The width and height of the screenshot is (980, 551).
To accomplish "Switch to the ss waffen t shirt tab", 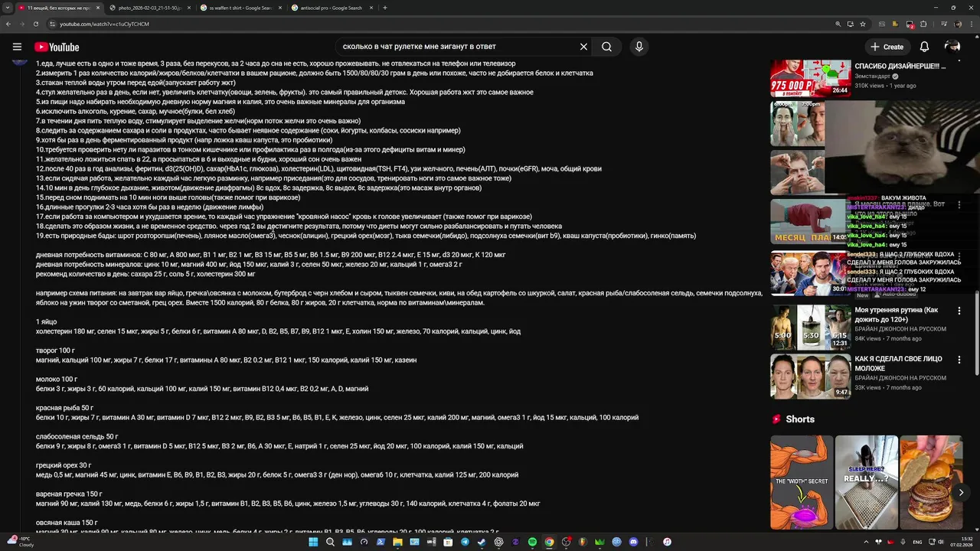I will [240, 8].
